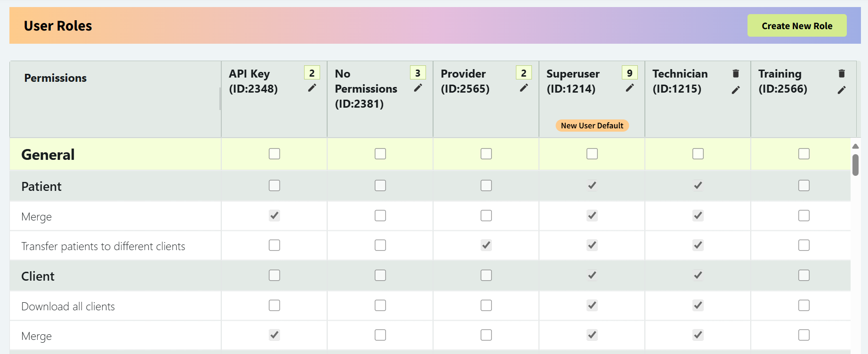Edit the No Permissions role
868x354 pixels.
418,88
